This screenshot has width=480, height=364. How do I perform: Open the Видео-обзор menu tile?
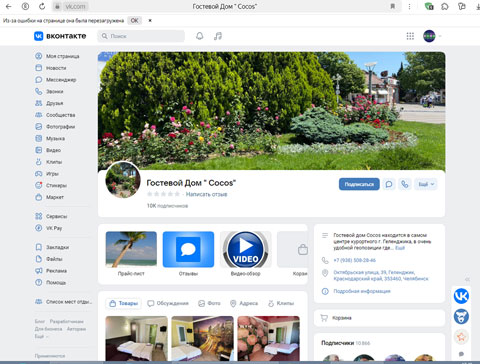coord(246,254)
